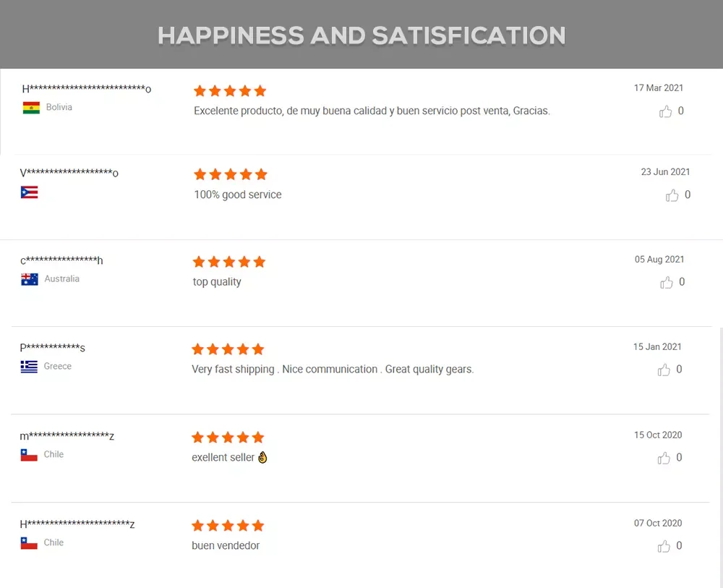
Task: Click the 17 Mar 2021 review date
Action: pyautogui.click(x=658, y=88)
